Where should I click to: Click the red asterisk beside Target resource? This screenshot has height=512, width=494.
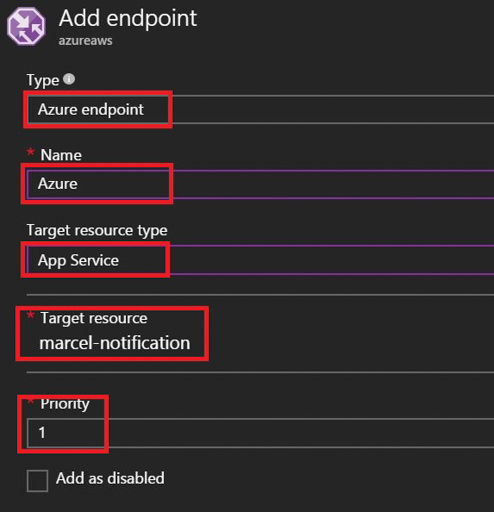[31, 315]
